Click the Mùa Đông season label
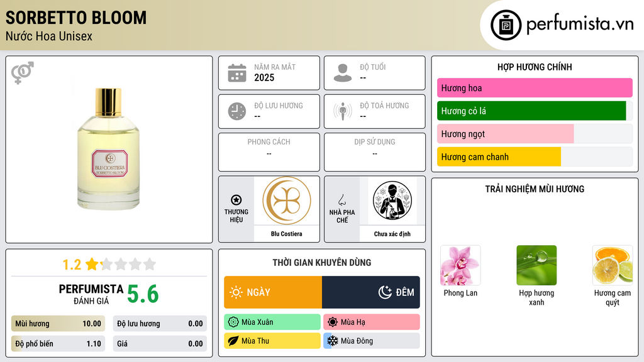This screenshot has width=644, height=362. pos(357,341)
